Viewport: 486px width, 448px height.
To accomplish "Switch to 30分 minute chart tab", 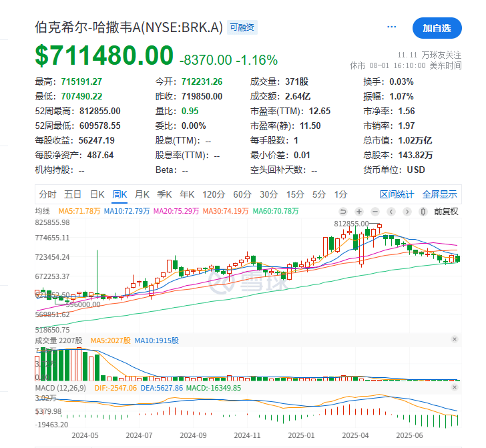I will coord(269,194).
